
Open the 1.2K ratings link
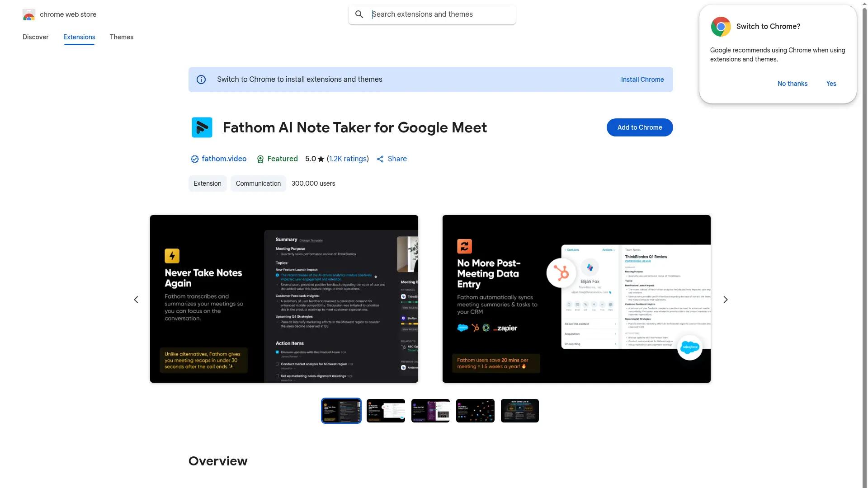coord(348,159)
